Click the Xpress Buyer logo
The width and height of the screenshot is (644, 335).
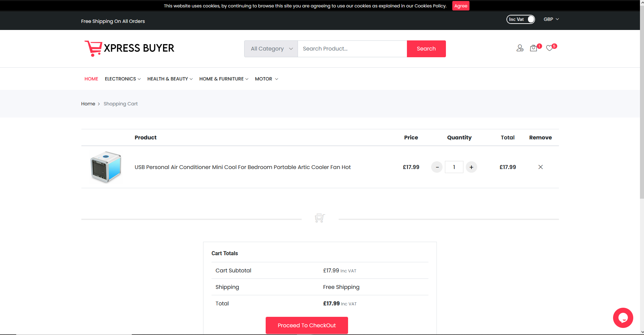click(129, 48)
